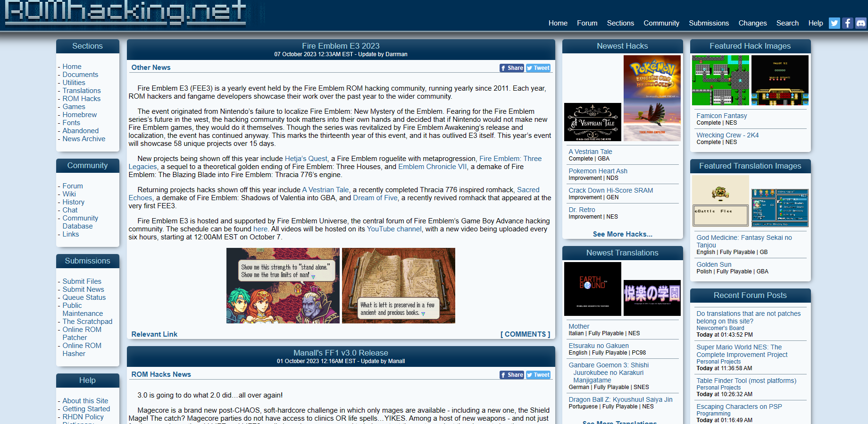Click the ROMhacking.net site logo
This screenshot has height=424, width=868.
tap(125, 13)
